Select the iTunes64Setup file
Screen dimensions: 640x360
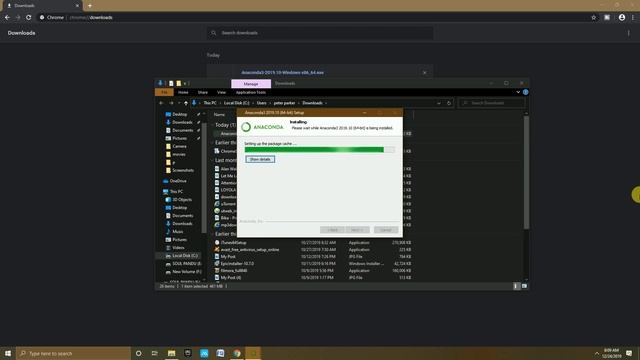coord(233,242)
